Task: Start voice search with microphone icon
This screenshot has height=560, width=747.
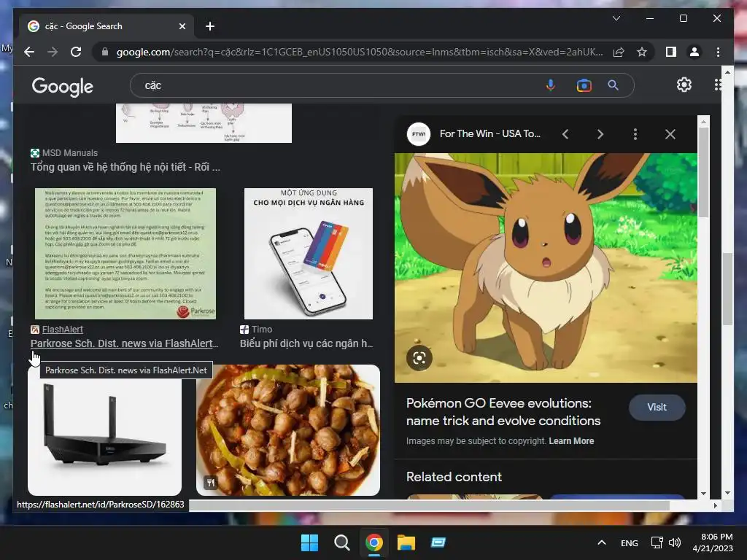Action: click(x=550, y=85)
